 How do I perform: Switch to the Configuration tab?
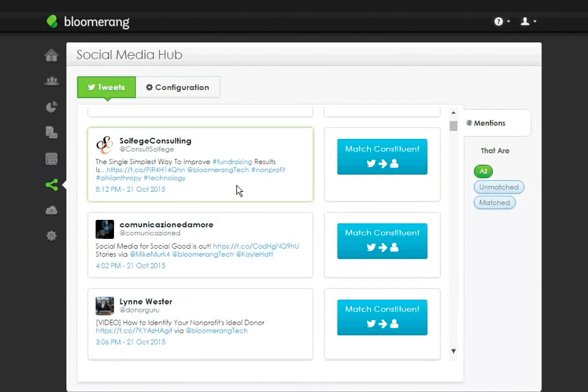pyautogui.click(x=178, y=88)
